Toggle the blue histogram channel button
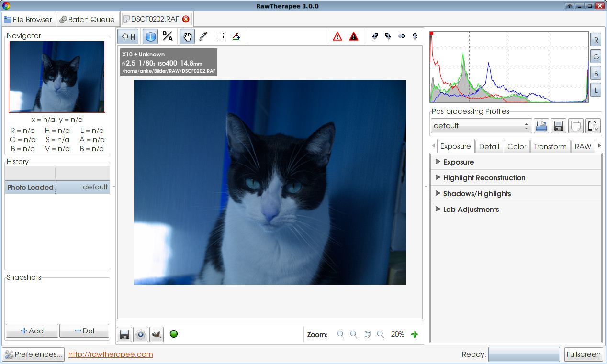 [596, 73]
